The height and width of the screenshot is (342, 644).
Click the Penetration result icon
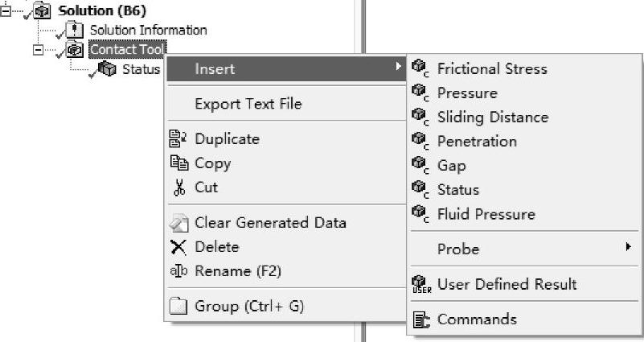pyautogui.click(x=420, y=142)
